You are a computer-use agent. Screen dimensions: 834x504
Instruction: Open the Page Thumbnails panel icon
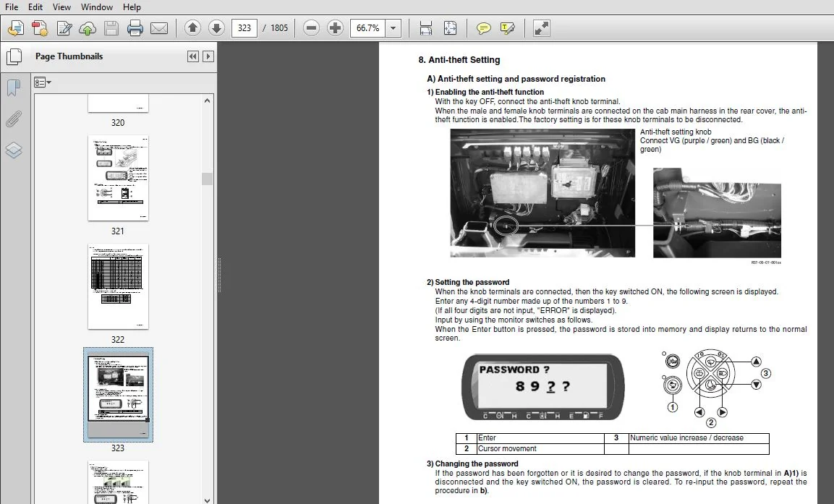[x=13, y=56]
